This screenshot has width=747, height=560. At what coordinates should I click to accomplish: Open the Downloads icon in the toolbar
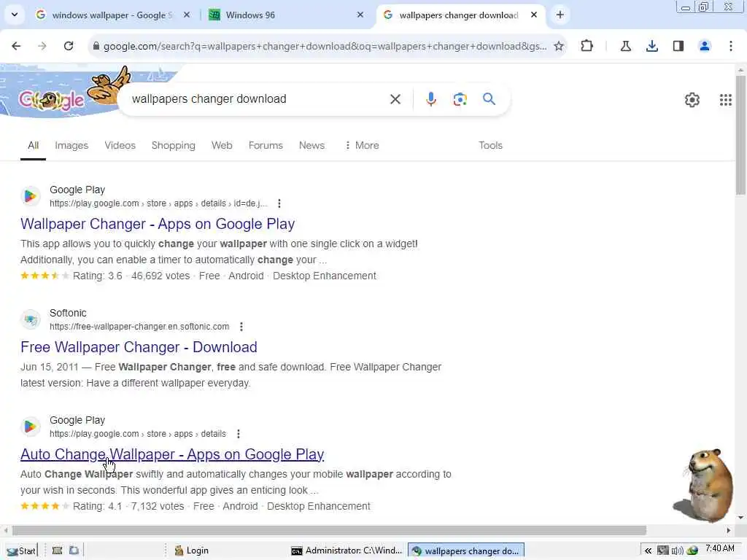(x=651, y=46)
